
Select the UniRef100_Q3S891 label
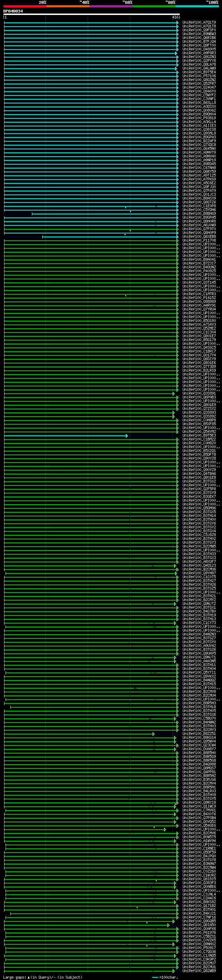click(199, 394)
